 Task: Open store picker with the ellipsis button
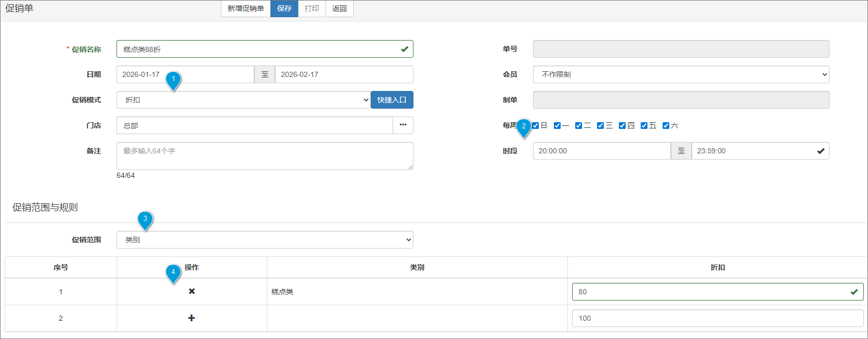(x=403, y=125)
